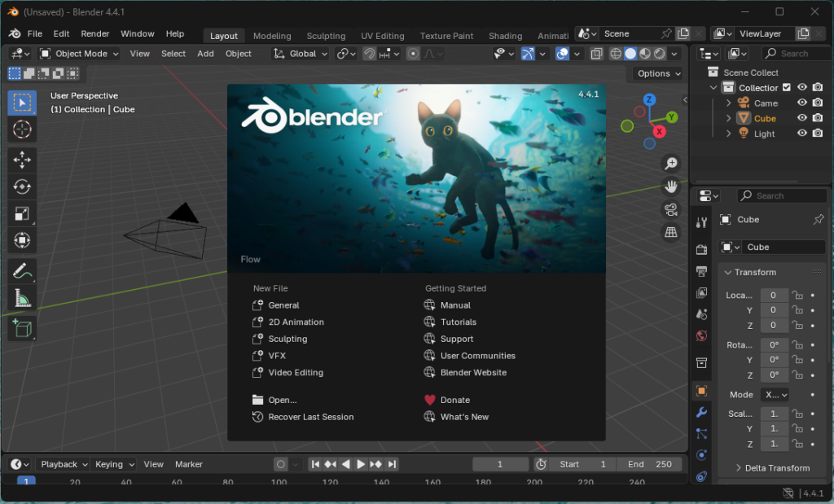This screenshot has width=834, height=504.
Task: Click the pan view hand icon
Action: click(671, 186)
